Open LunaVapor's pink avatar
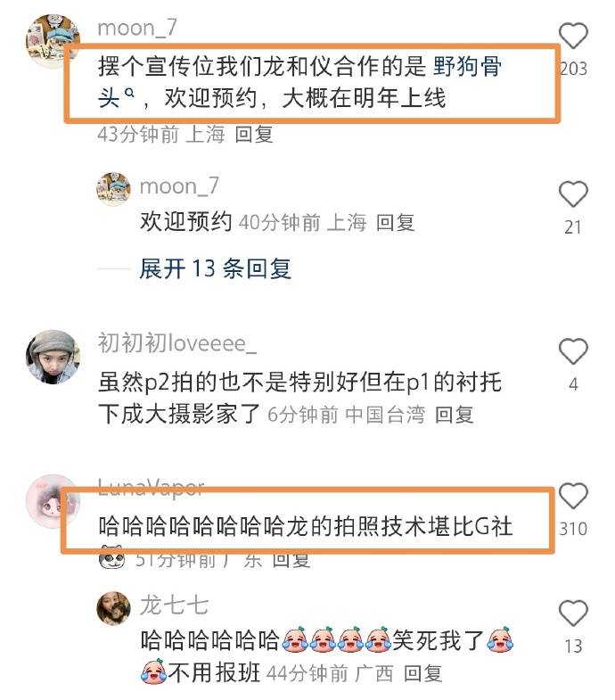The width and height of the screenshot is (615, 700). tap(53, 501)
